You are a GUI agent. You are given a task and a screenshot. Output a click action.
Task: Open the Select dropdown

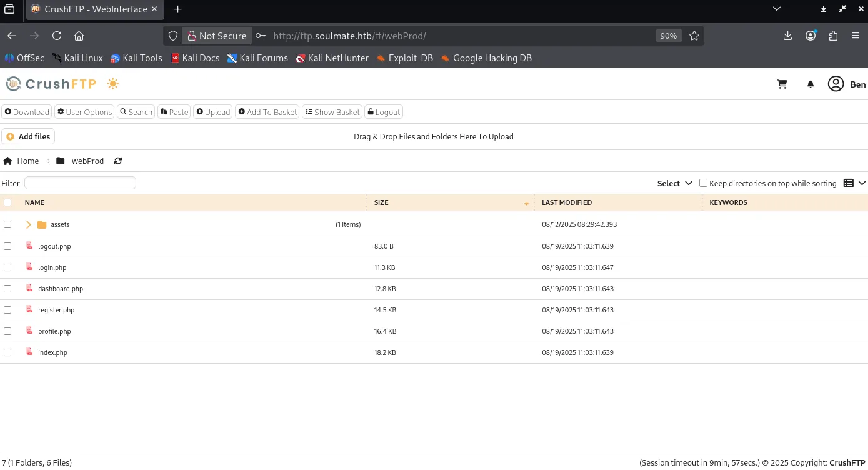click(675, 183)
